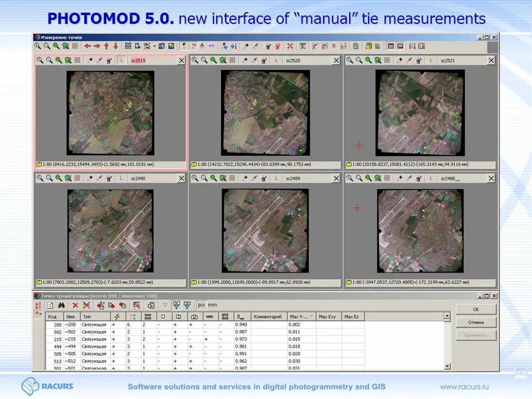532x399 pixels.
Task: Click the red up arrow in main toolbar
Action: coord(106,46)
